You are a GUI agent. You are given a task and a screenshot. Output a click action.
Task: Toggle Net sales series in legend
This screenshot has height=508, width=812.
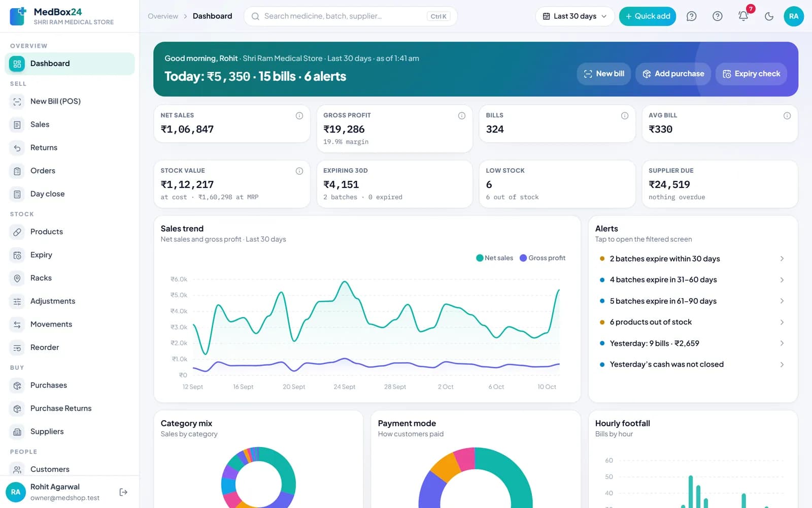coord(495,258)
